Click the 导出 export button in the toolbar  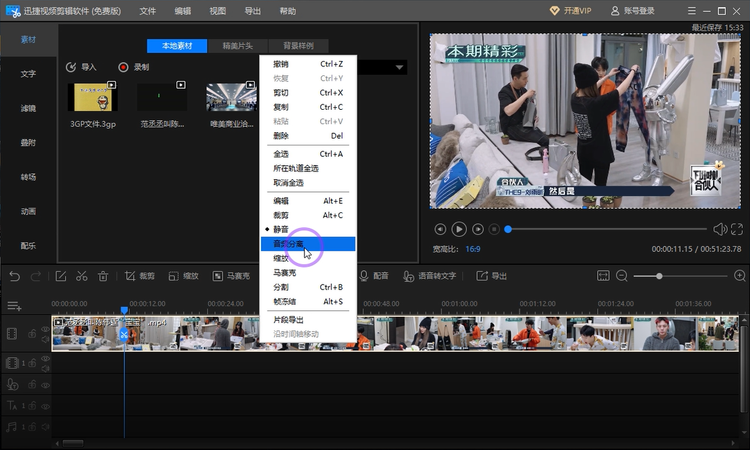[x=491, y=276]
